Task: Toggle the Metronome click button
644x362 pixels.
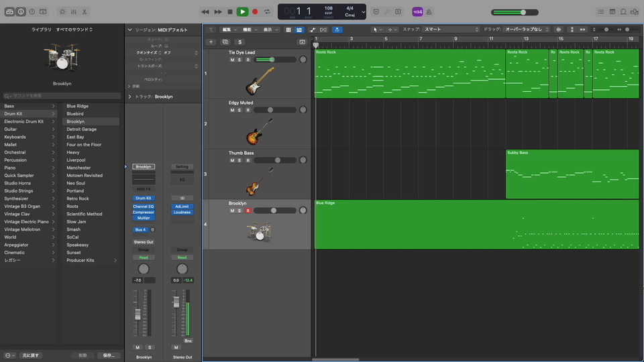Action: click(x=429, y=12)
